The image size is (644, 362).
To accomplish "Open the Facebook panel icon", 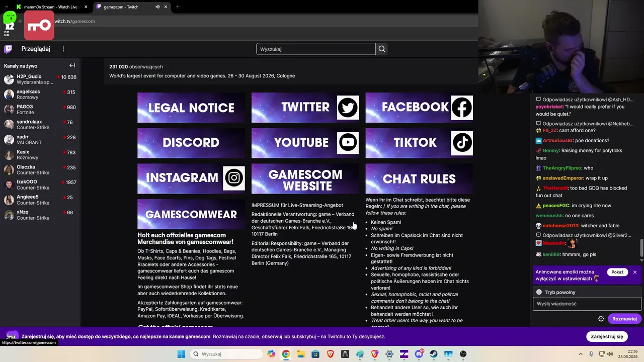I will [462, 107].
